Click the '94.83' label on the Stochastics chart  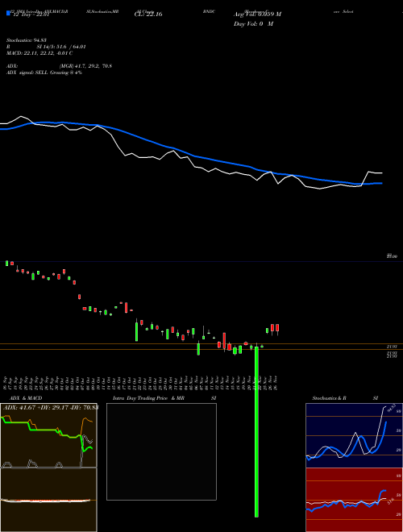point(390,407)
